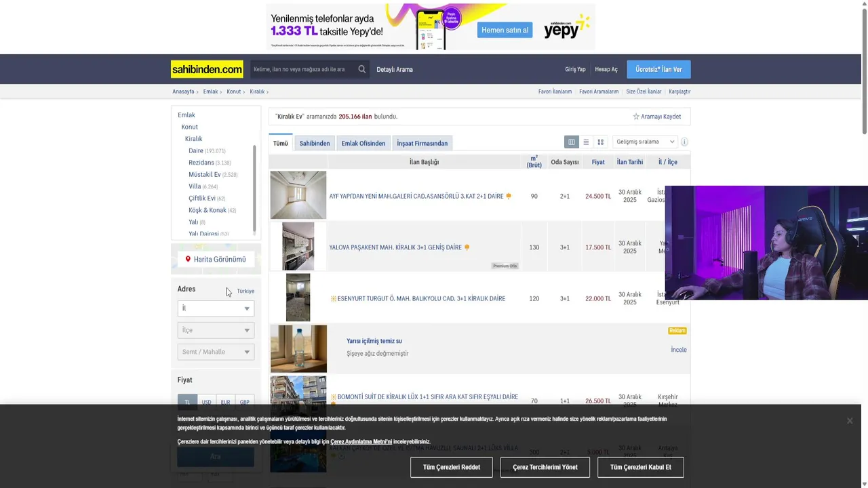
Task: Click Hemen satın al in yepy banner
Action: 505,30
